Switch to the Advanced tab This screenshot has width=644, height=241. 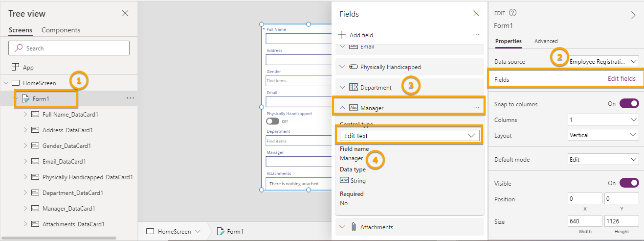[546, 41]
